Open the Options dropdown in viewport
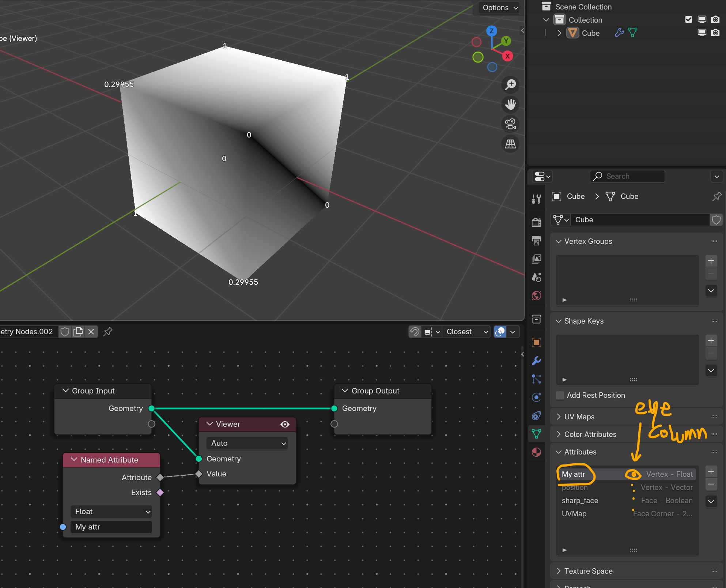726x588 pixels. pos(499,8)
